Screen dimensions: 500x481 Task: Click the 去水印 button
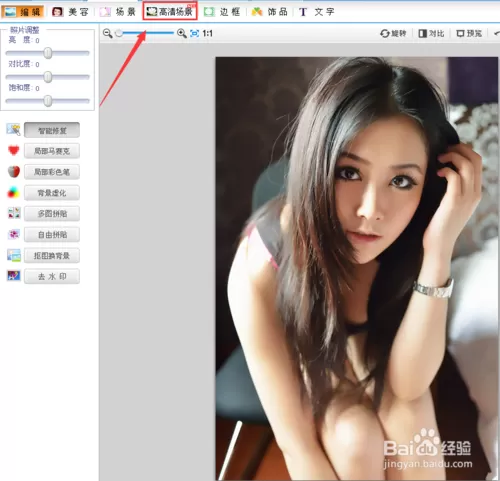point(52,276)
